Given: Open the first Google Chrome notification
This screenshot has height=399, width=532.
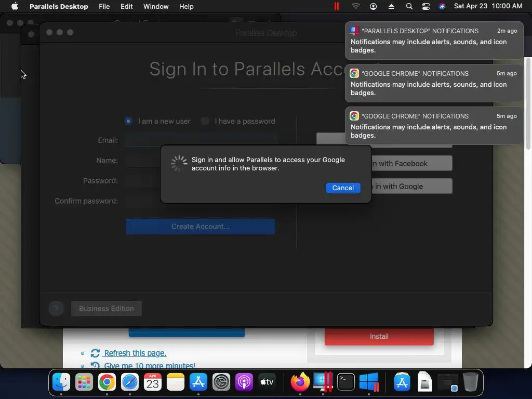Looking at the screenshot, I should pyautogui.click(x=434, y=83).
